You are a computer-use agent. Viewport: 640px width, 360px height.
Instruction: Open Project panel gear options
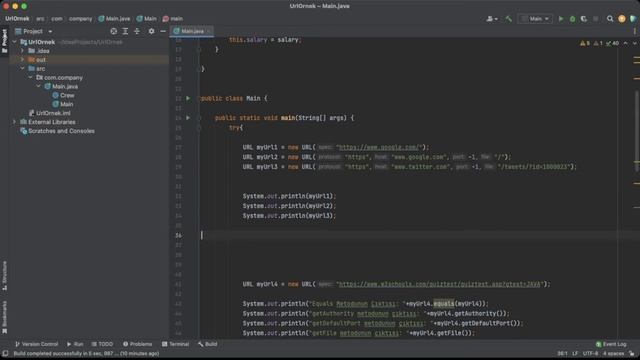pos(151,31)
